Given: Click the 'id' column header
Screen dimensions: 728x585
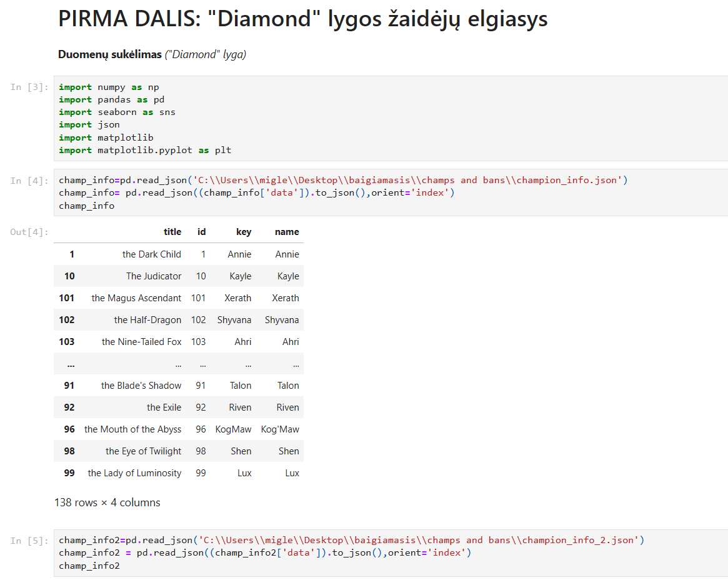Looking at the screenshot, I should [x=201, y=232].
